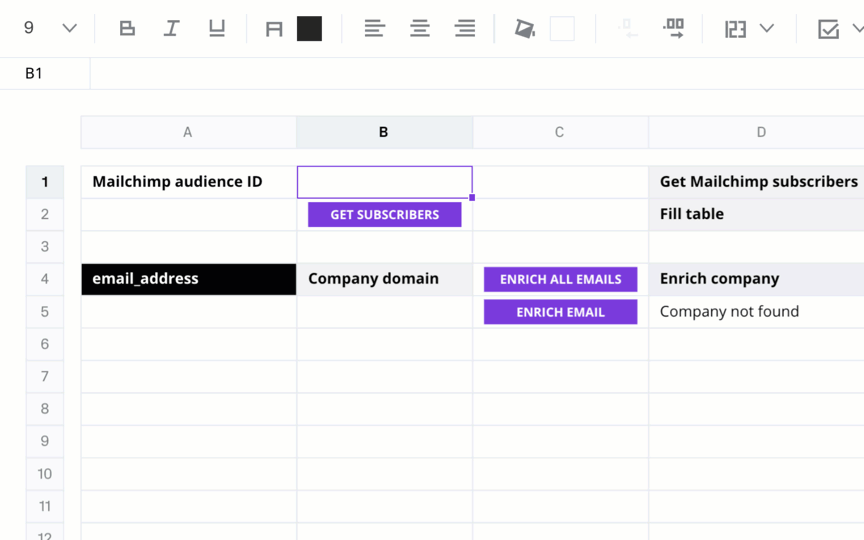This screenshot has width=864, height=540.
Task: Select row 9 header
Action: 45,441
